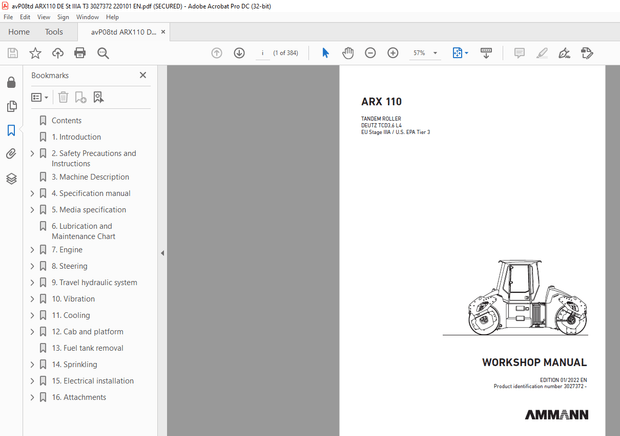Collapse the navigation pane with divider arrow
Screen dimensions: 620x436
(162, 253)
